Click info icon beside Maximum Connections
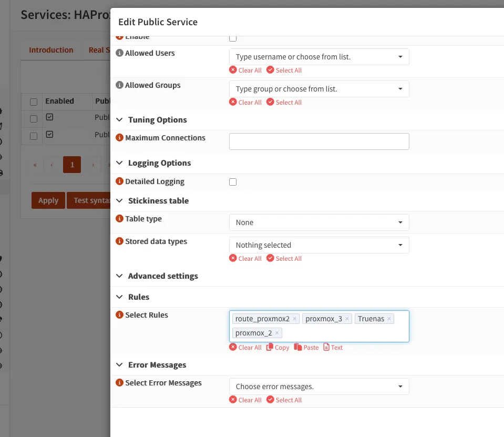This screenshot has height=437, width=504. coord(119,138)
